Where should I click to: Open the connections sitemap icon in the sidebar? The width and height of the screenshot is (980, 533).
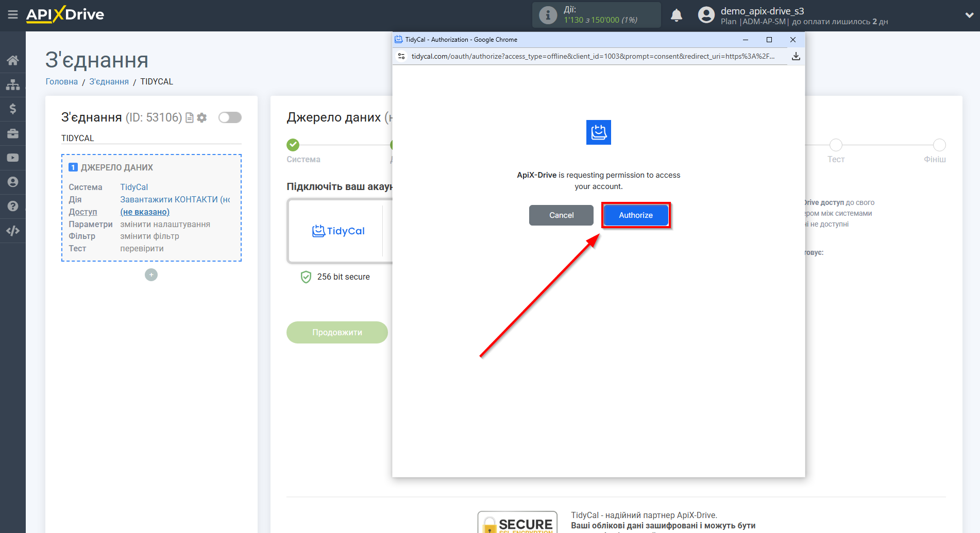coord(13,84)
